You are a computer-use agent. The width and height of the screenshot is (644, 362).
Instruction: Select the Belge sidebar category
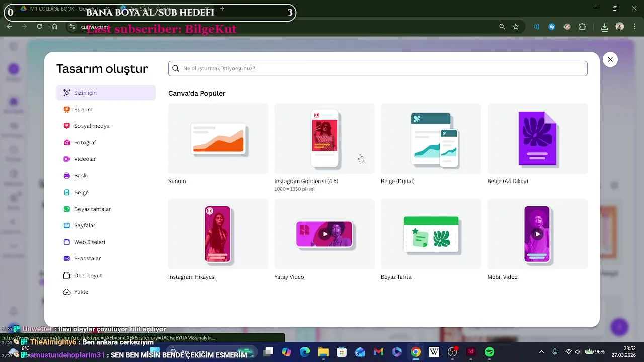(106, 192)
